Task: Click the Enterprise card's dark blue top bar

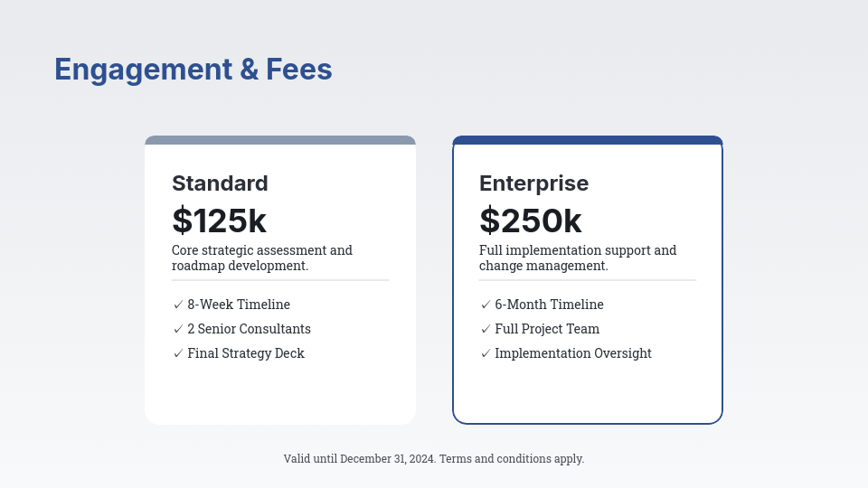Action: (588, 140)
